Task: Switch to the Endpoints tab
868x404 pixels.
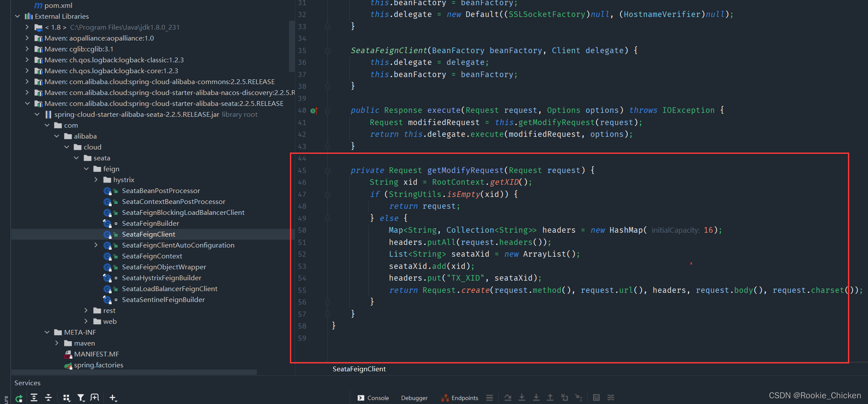Action: tap(460, 398)
